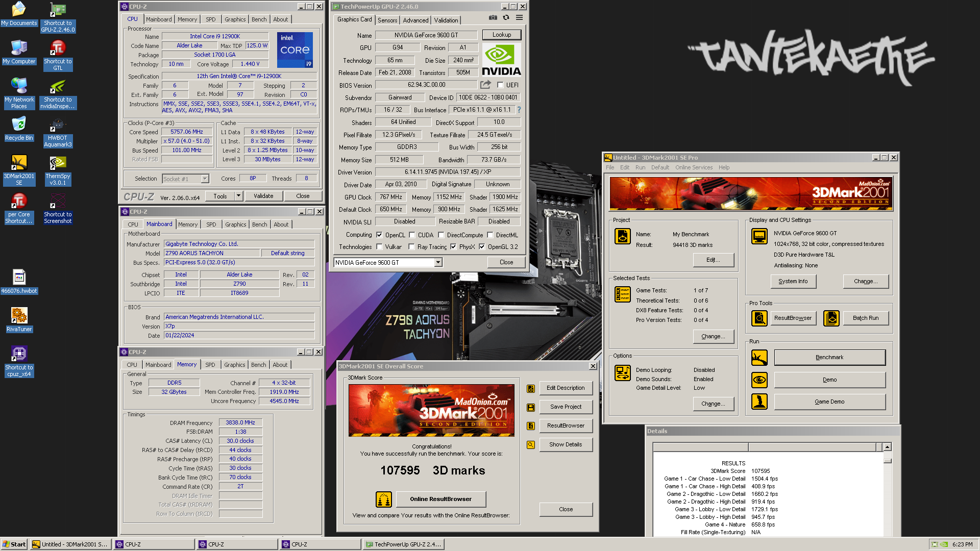Click the Lookup button in GPU-Z
The image size is (980, 551).
point(502,35)
